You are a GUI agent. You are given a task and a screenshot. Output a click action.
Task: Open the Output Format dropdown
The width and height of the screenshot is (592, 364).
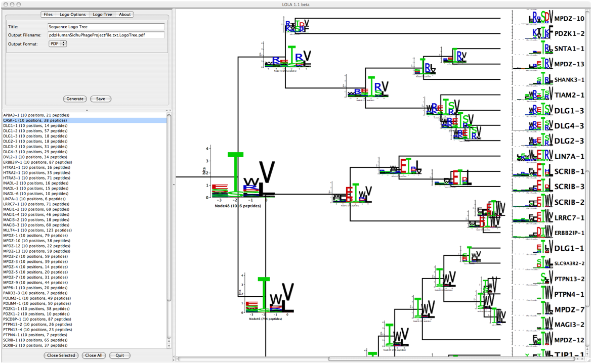coord(58,44)
